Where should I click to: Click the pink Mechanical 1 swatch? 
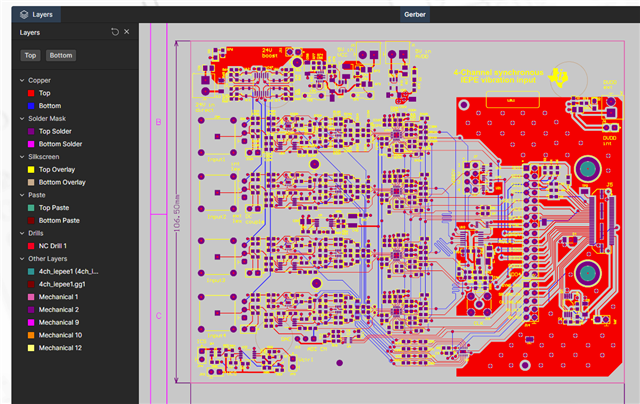point(31,297)
